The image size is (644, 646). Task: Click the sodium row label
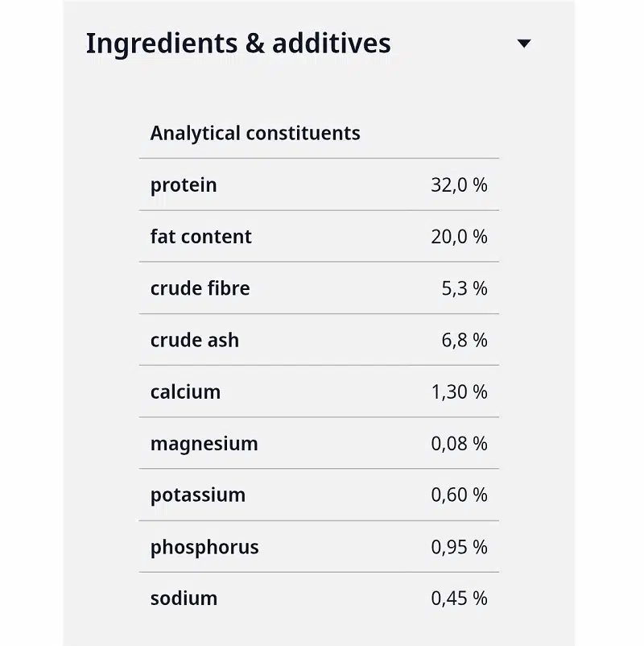[x=184, y=598]
